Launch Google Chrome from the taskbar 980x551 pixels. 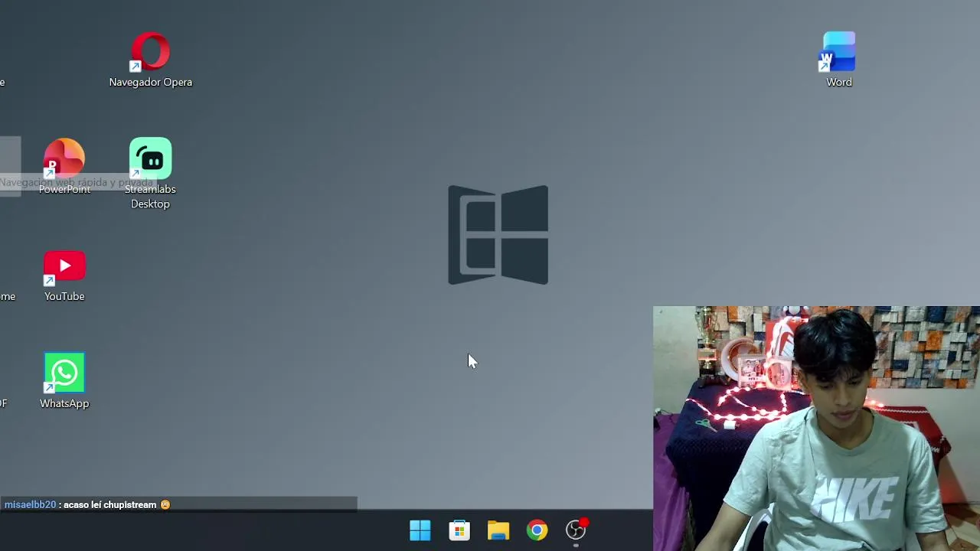tap(537, 530)
